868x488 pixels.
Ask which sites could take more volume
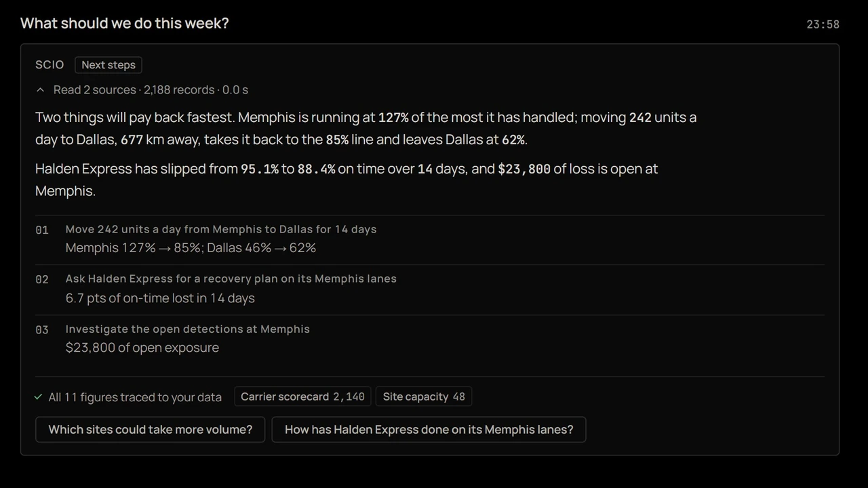(150, 429)
